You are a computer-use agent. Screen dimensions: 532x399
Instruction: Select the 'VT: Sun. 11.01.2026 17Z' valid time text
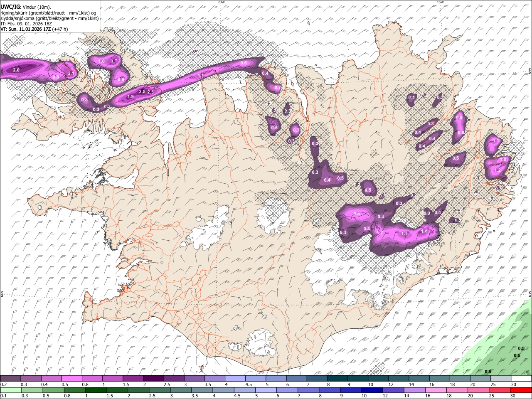pos(25,29)
